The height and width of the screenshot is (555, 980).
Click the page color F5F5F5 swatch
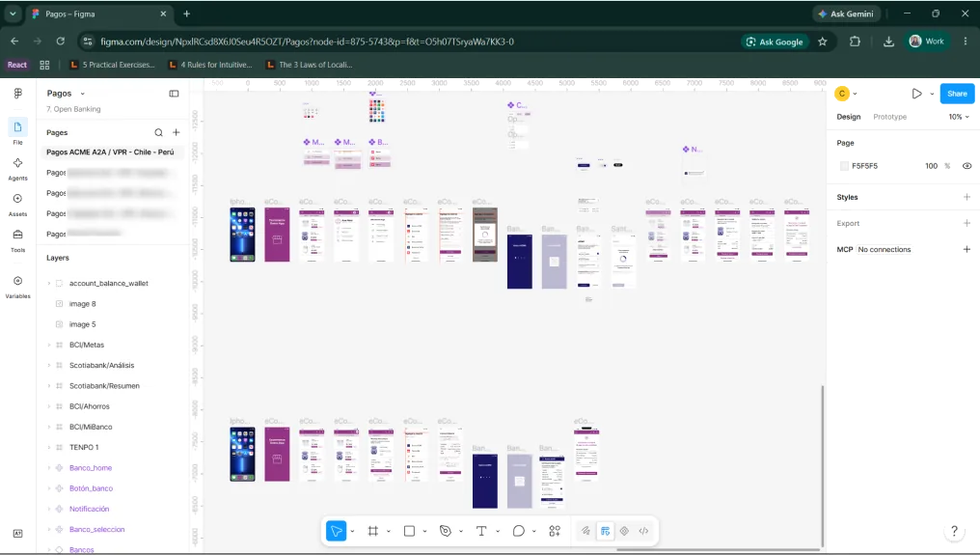coord(844,166)
